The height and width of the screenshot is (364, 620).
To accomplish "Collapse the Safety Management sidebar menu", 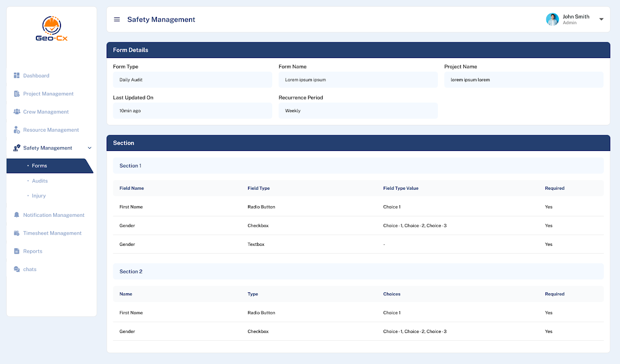I will [89, 148].
